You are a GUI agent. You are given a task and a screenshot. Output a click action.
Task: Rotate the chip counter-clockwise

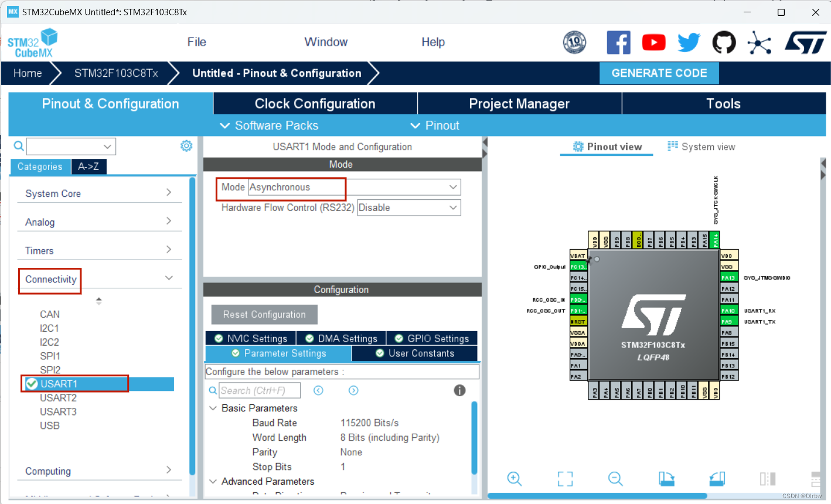coord(717,479)
